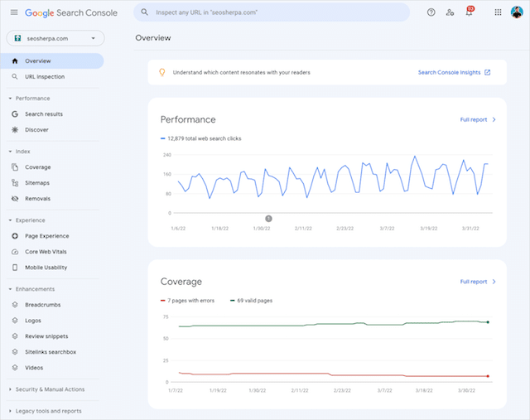Click the Discover asterisk icon
The image size is (530, 420).
pyautogui.click(x=15, y=130)
